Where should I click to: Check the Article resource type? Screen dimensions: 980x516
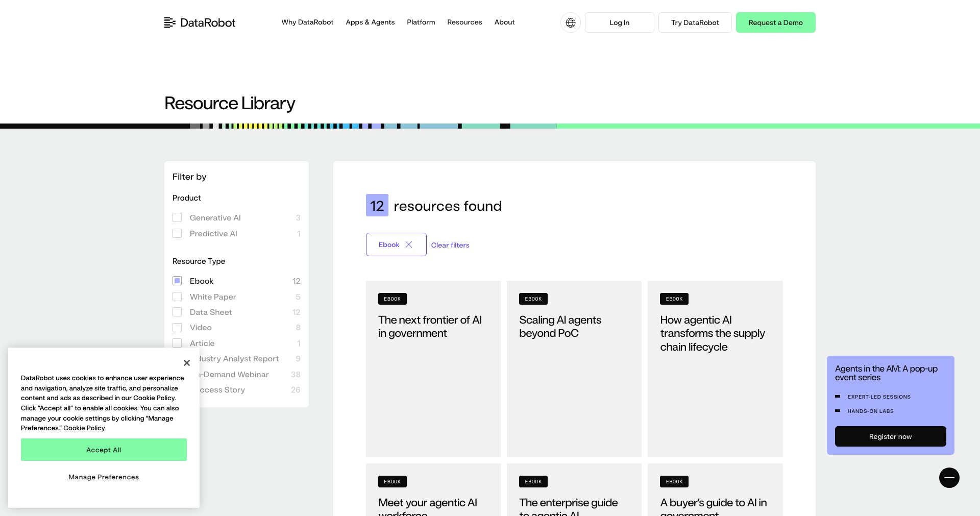point(177,343)
